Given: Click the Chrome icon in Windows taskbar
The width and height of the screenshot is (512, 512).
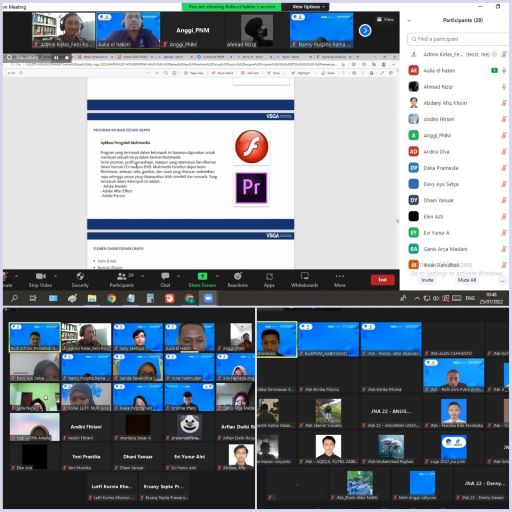Looking at the screenshot, I should point(111,298).
